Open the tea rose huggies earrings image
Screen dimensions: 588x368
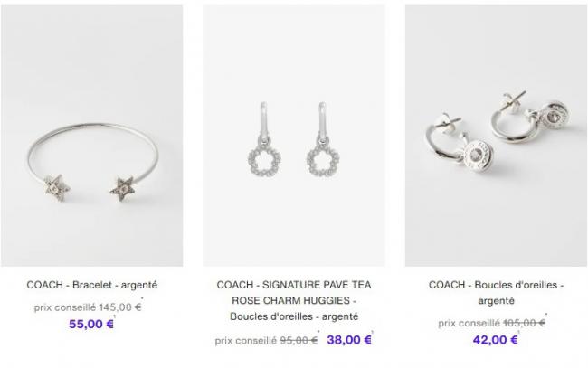click(294, 136)
